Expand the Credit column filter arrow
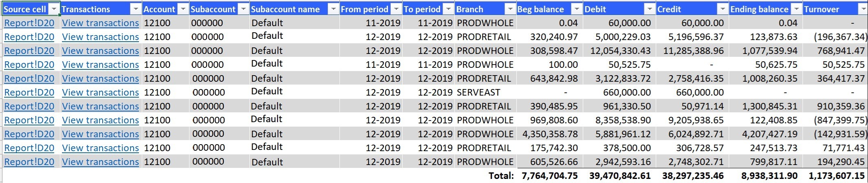The image size is (868, 183). 723,9
